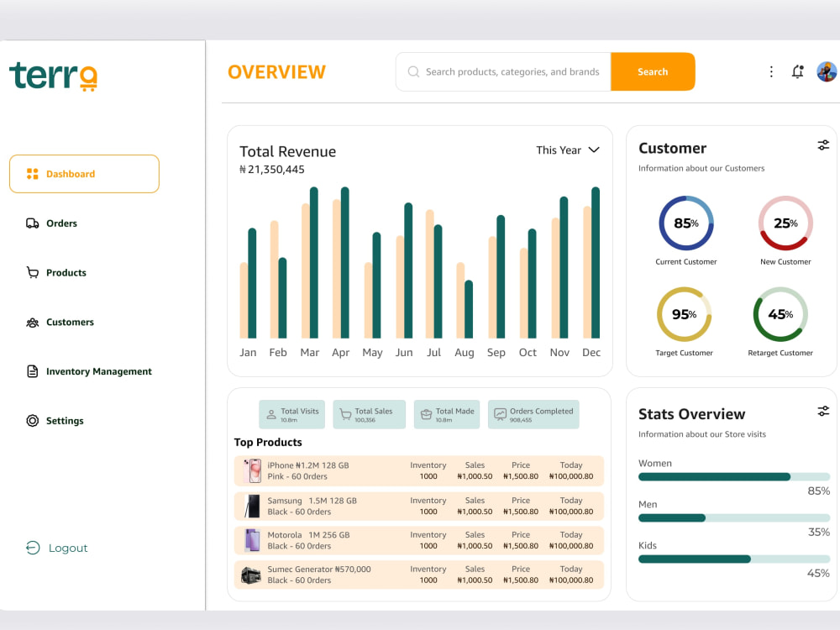Click the Orders Completed chart icon
The image size is (840, 630).
pyautogui.click(x=500, y=414)
